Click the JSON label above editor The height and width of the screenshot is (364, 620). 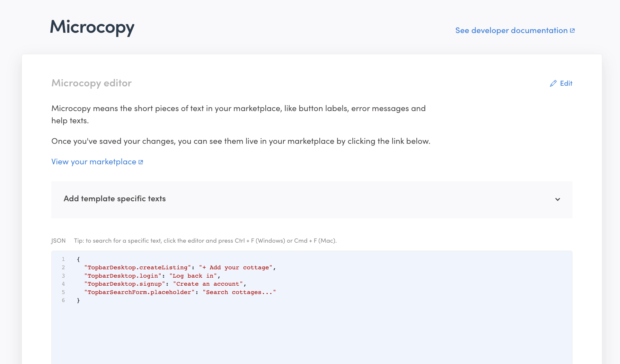tap(58, 241)
